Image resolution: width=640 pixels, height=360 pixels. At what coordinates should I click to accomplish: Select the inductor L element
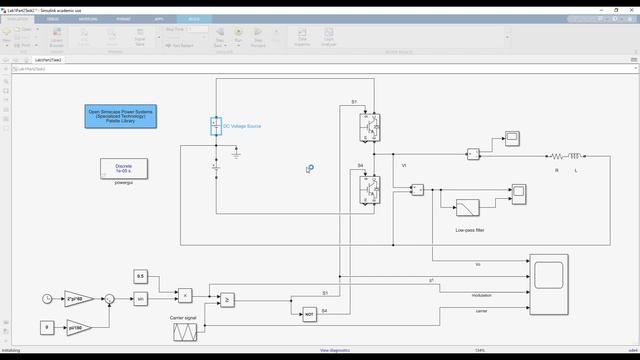(x=575, y=156)
